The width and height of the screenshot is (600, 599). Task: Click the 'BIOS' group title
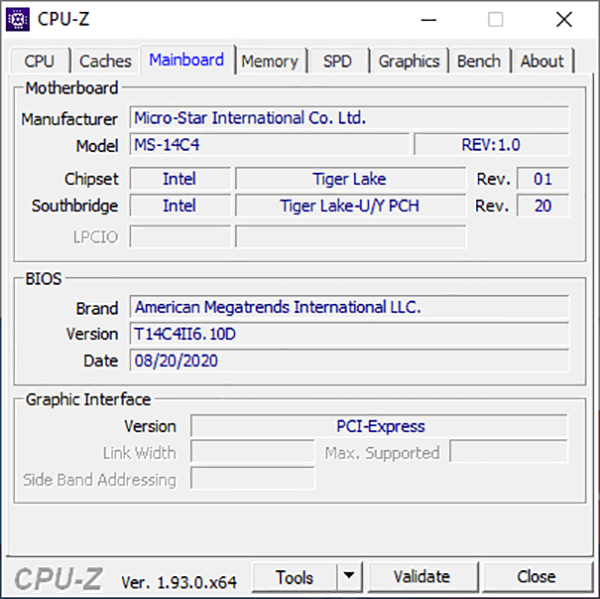coord(43,279)
